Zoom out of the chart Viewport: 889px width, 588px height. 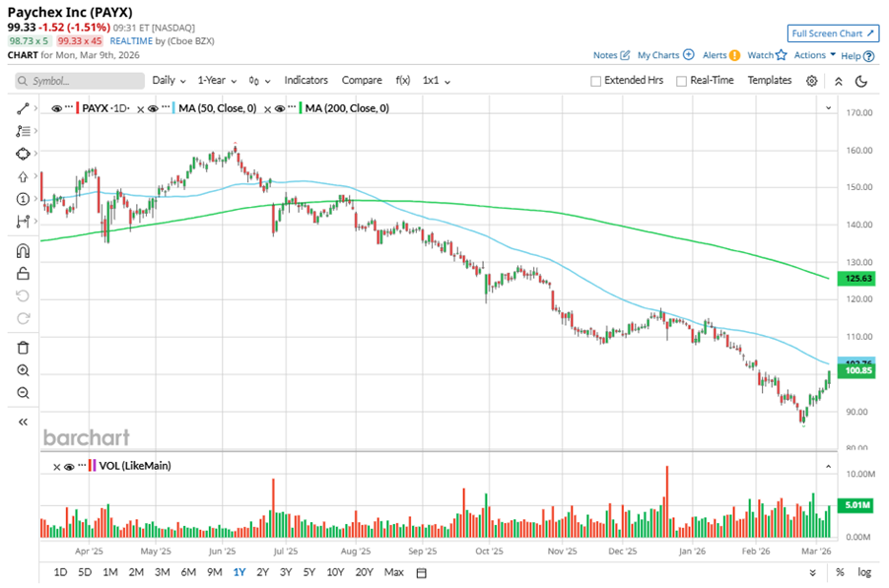click(x=23, y=393)
